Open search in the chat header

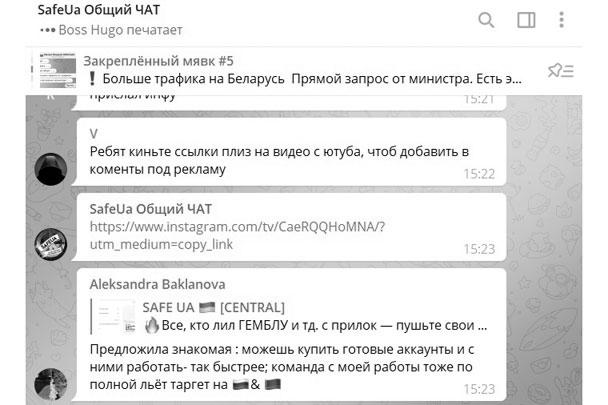click(486, 20)
